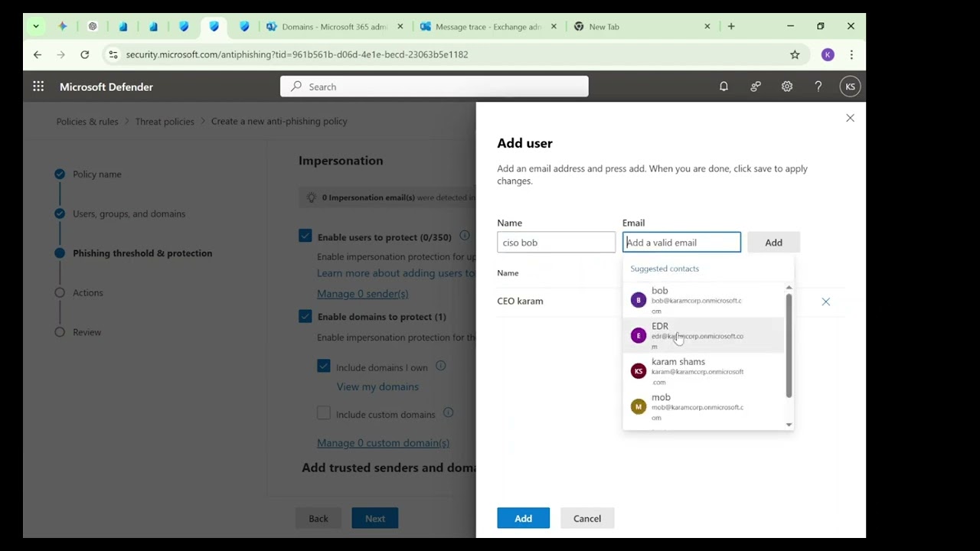Click the search magnifier icon
The height and width of the screenshot is (551, 980).
296,86
